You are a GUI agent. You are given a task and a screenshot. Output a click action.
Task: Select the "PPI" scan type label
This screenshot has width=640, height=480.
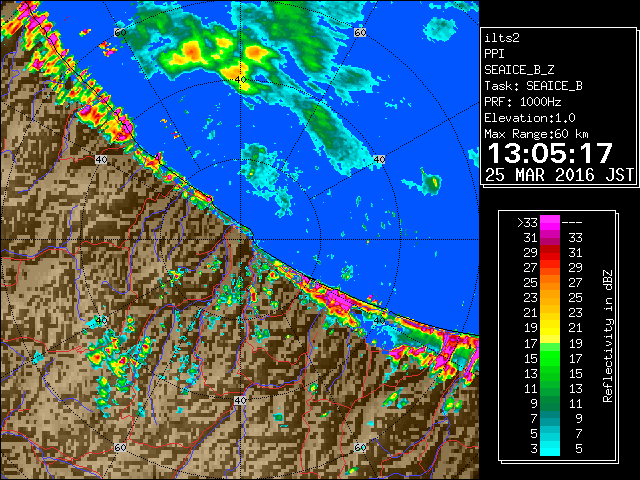coord(494,54)
